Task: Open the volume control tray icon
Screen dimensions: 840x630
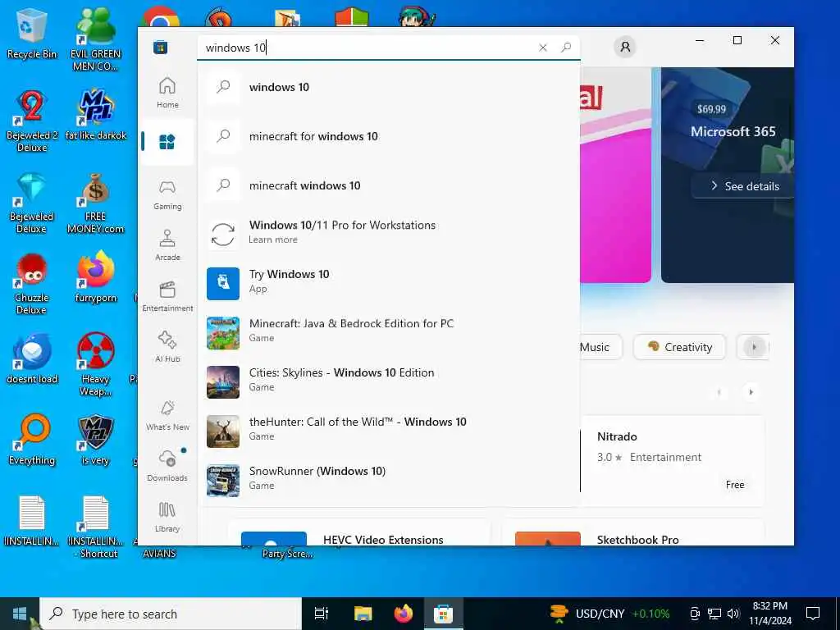Action: point(733,614)
